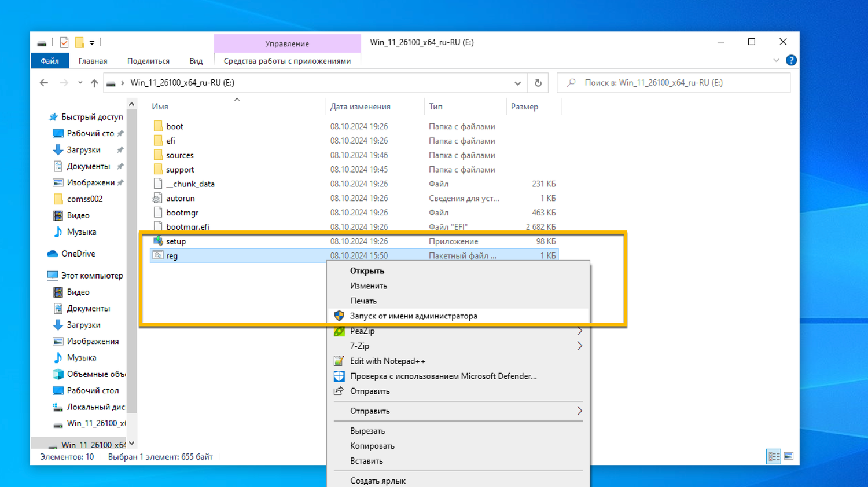
Task: Click the shield icon for Запуск от имени администратора
Action: (339, 316)
